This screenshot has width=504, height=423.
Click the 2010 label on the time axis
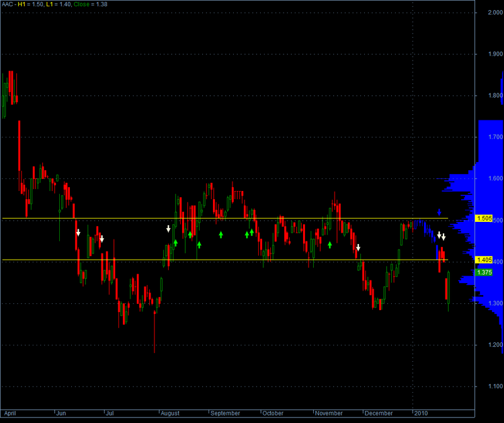click(421, 414)
